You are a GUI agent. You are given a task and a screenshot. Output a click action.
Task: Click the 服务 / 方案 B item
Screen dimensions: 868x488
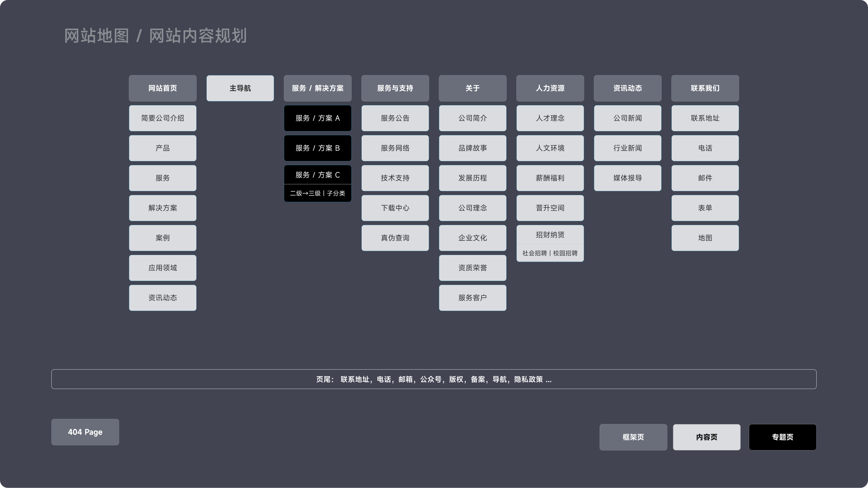(x=318, y=148)
